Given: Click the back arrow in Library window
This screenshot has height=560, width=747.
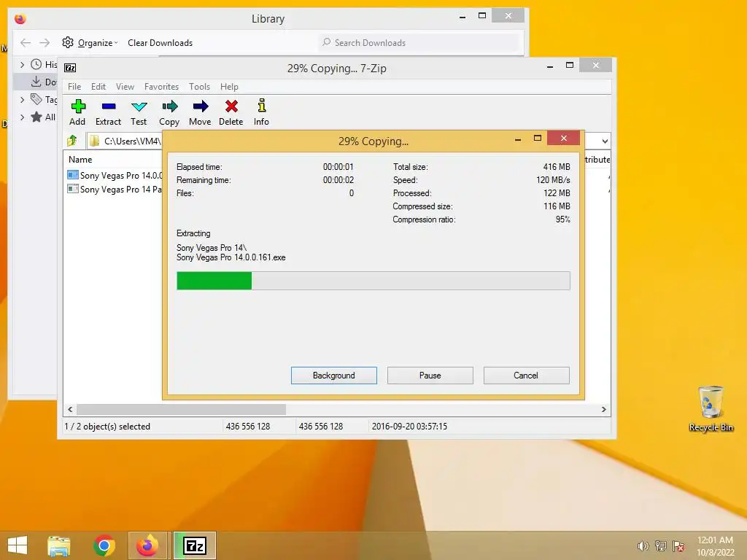Looking at the screenshot, I should [26, 43].
